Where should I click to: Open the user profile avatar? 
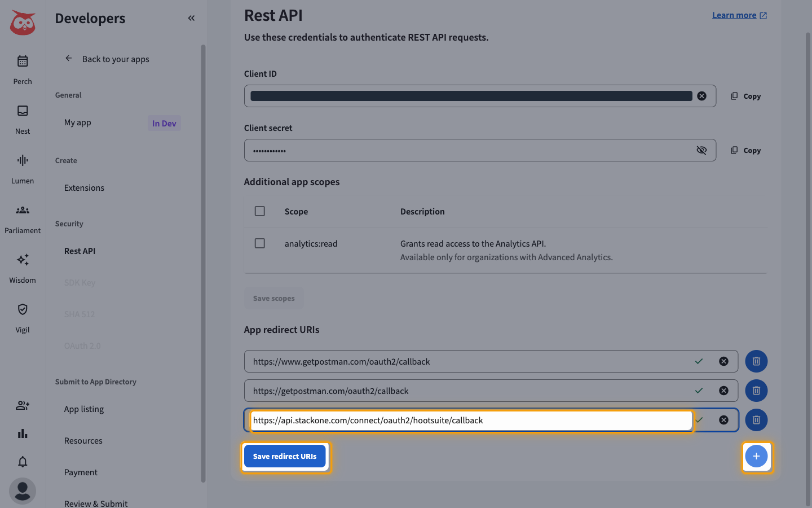[x=23, y=491]
